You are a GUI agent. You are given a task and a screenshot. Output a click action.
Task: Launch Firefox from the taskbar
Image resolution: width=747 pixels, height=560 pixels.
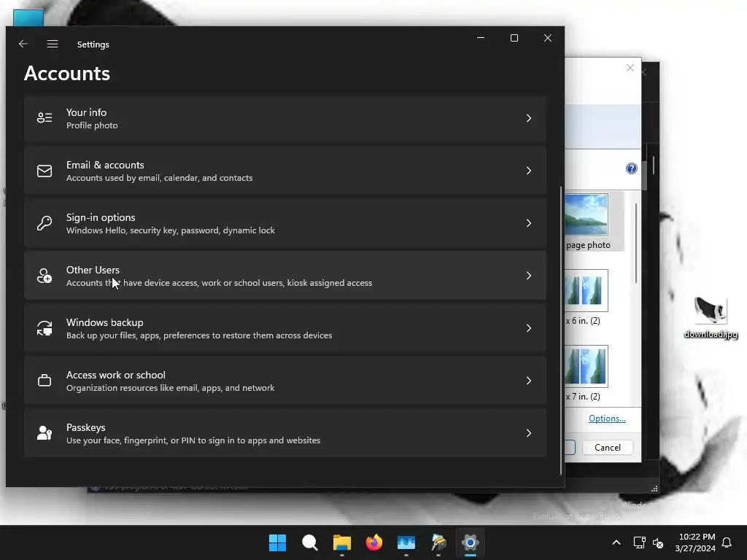[374, 542]
